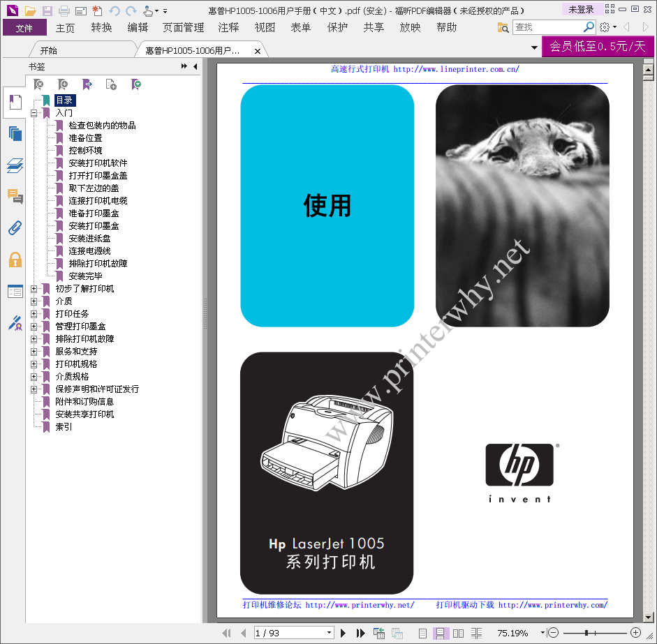Click the page-with-plus icon in bookmark toolbar

tap(111, 84)
